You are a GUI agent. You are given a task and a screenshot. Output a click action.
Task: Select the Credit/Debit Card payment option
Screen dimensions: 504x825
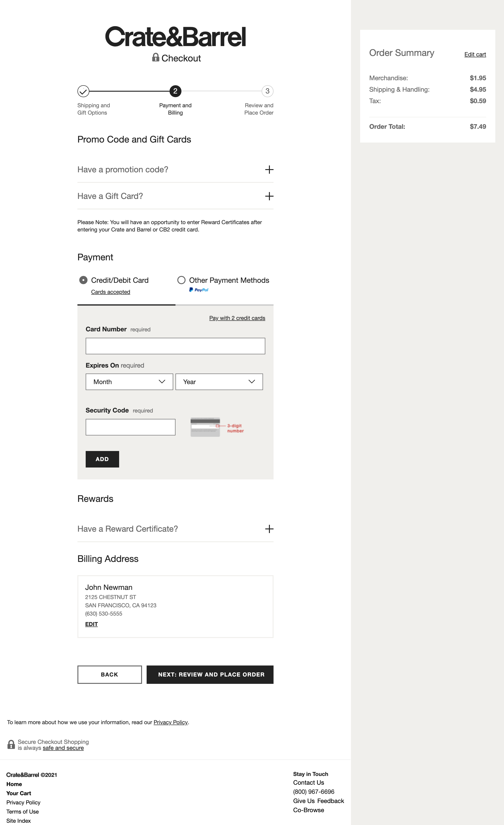[x=83, y=280]
